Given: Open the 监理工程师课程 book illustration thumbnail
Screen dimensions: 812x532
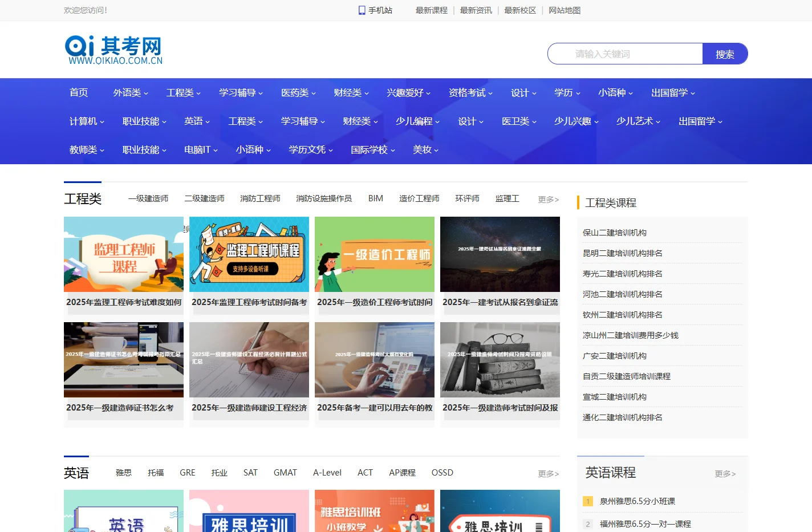Looking at the screenshot, I should point(124,254).
